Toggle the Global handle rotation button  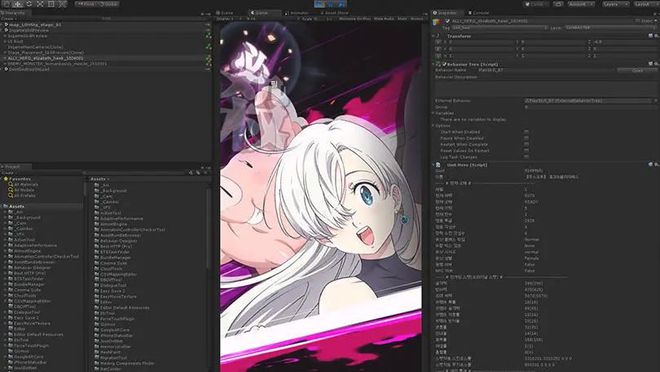[109, 4]
